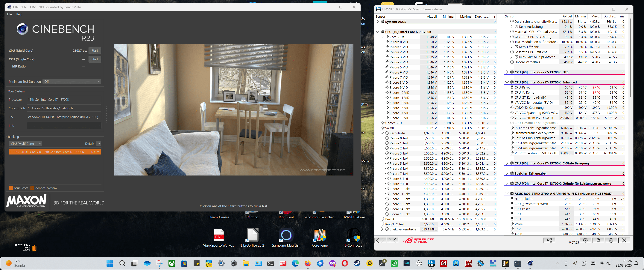Image resolution: width=644 pixels, height=270 pixels.
Task: Click the Recycle Bin desktop icon
Action: click(x=26, y=247)
